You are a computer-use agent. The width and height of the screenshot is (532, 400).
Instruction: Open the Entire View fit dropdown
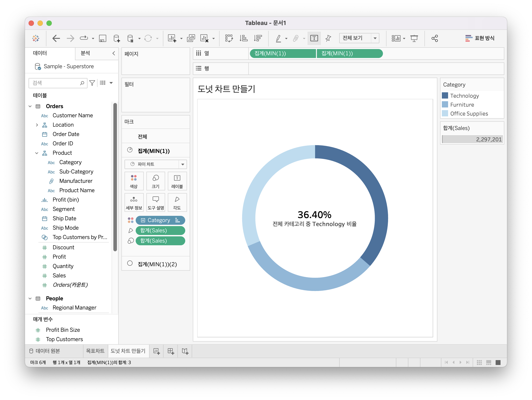(x=359, y=38)
